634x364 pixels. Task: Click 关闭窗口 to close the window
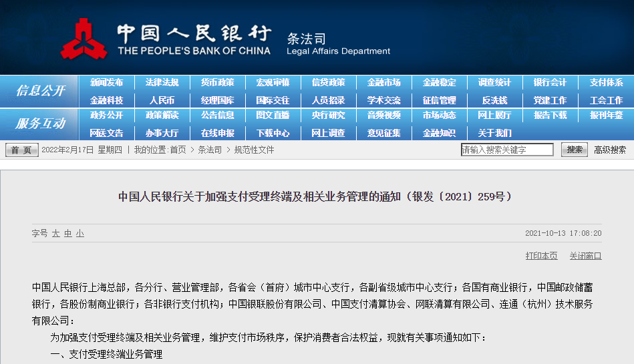[x=585, y=256]
